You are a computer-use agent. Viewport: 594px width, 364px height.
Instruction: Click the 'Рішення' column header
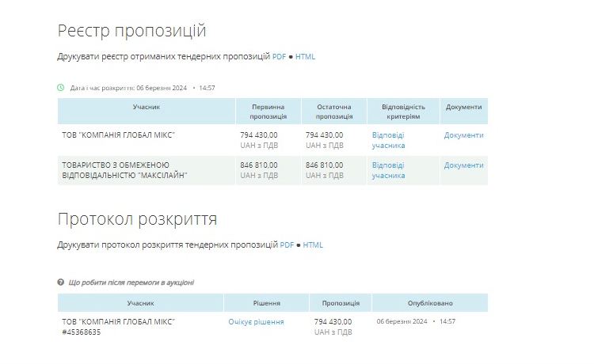266,303
